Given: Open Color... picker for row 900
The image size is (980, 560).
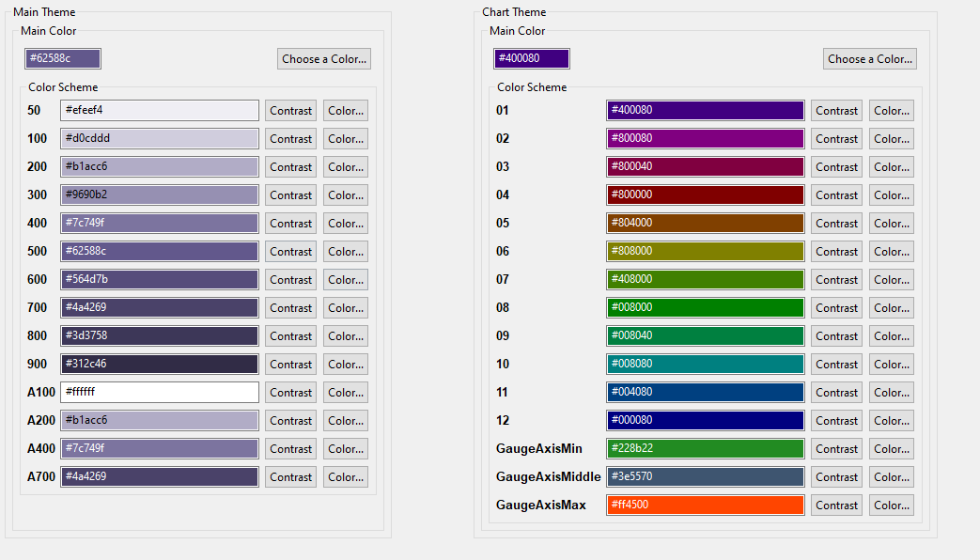Looking at the screenshot, I should (x=345, y=364).
